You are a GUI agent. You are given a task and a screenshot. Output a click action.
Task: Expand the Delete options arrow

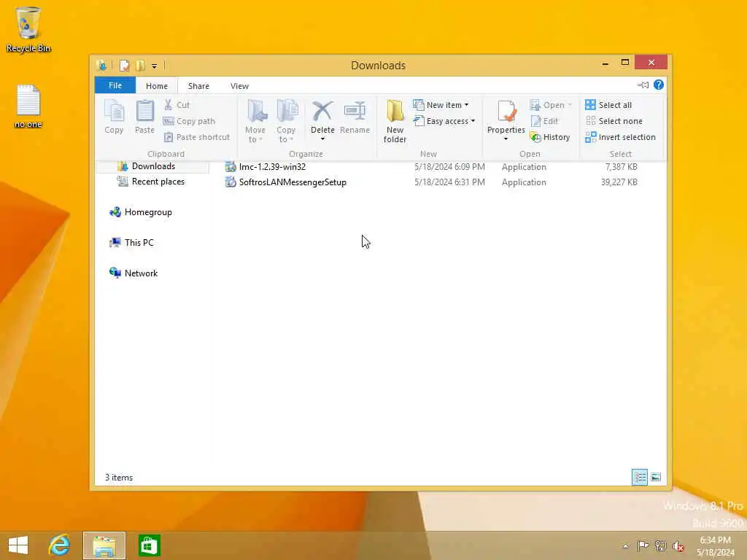(322, 139)
